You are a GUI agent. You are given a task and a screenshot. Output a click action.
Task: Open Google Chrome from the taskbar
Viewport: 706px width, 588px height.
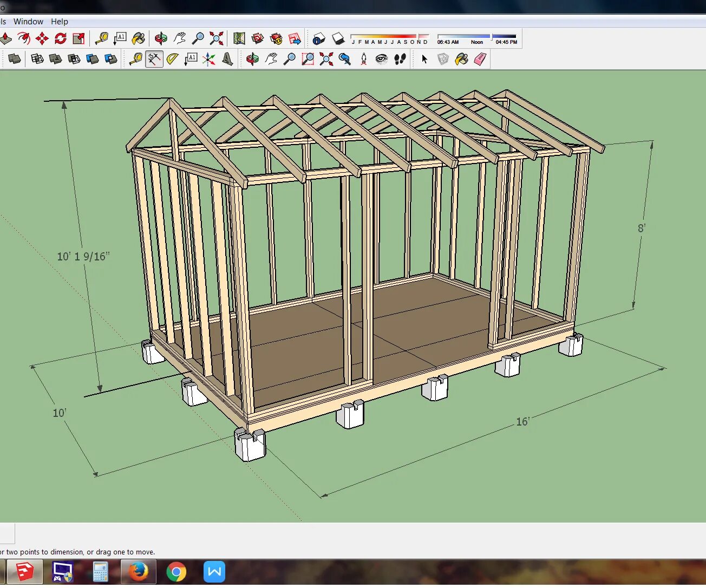point(176,572)
